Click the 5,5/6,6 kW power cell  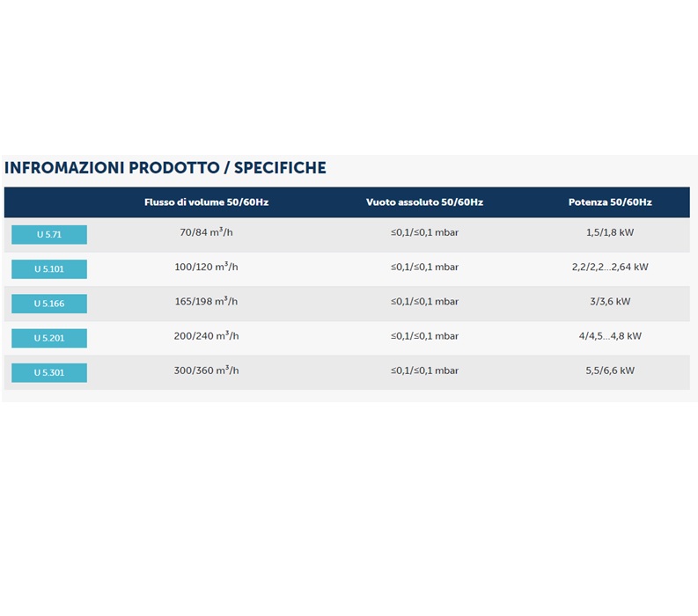tap(609, 370)
